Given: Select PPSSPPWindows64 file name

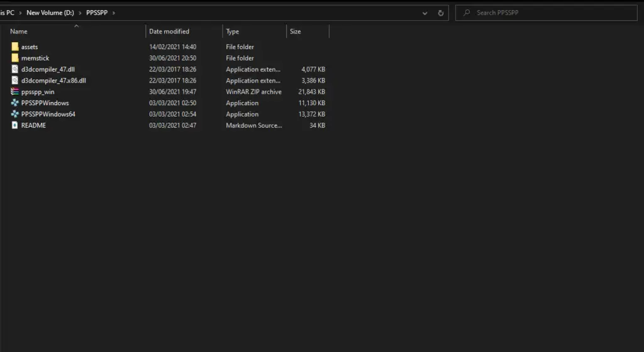Looking at the screenshot, I should (x=48, y=114).
